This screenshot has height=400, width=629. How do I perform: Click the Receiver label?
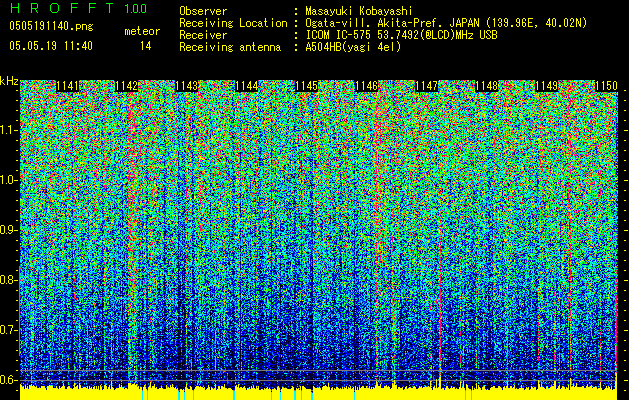click(x=203, y=35)
